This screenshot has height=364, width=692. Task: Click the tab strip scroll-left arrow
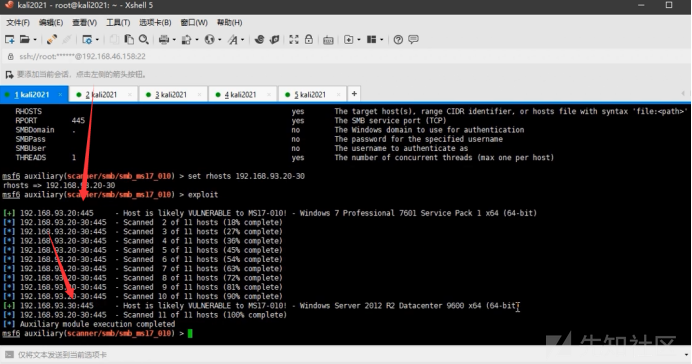(x=683, y=94)
